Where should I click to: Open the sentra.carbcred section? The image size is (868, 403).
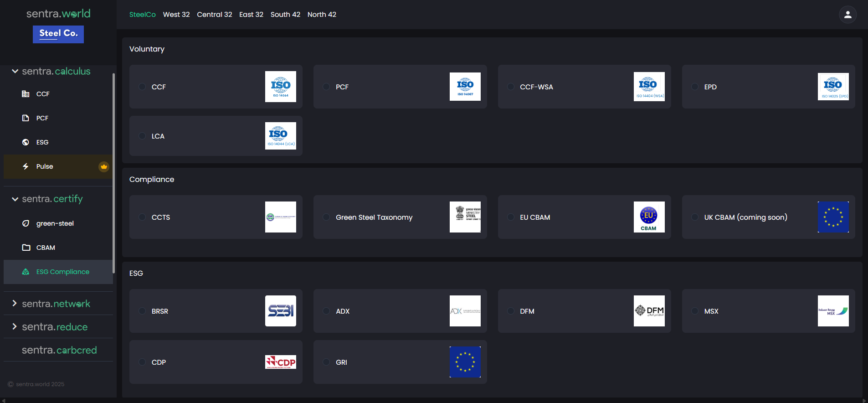(59, 350)
